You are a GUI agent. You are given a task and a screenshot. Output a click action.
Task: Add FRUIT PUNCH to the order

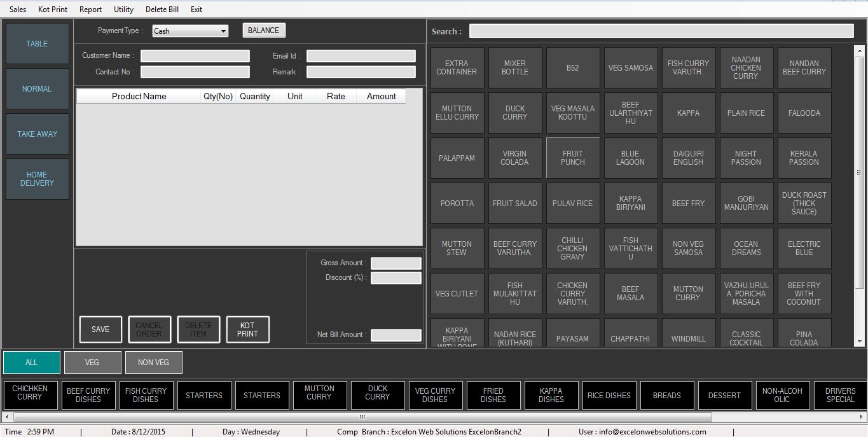coord(572,158)
